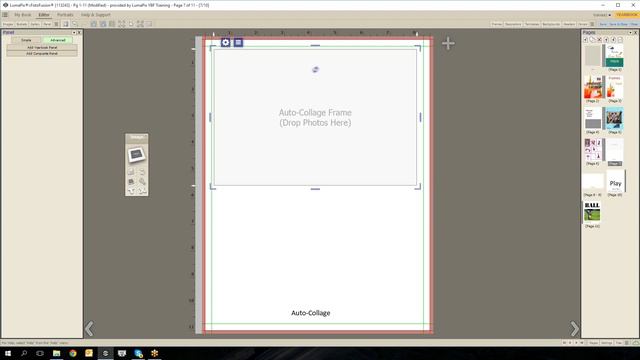The width and height of the screenshot is (640, 360).
Task: Open Windows search from the taskbar
Action: pyautogui.click(x=24, y=353)
